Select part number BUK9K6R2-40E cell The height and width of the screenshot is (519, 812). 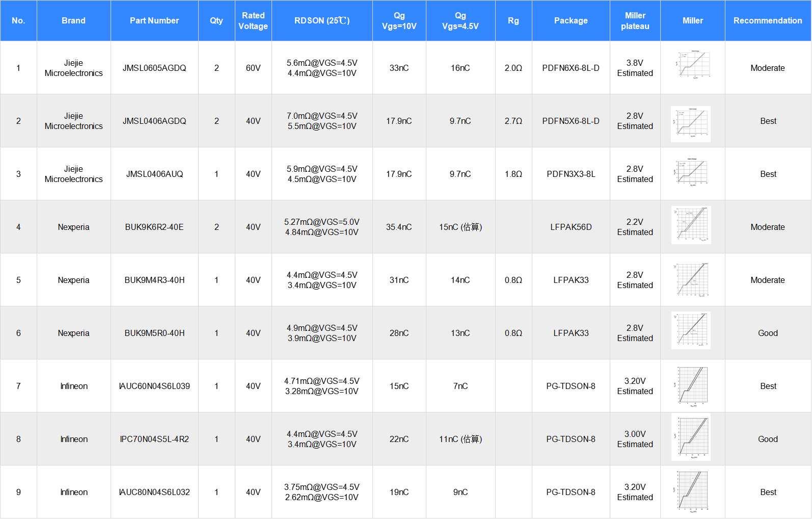click(x=154, y=227)
